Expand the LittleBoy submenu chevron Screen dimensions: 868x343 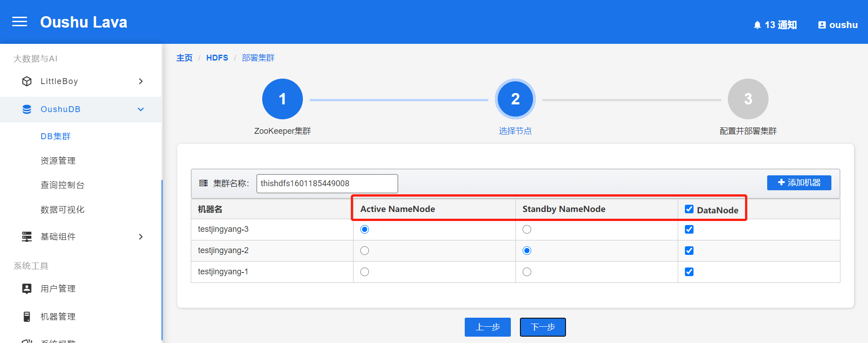coord(141,81)
